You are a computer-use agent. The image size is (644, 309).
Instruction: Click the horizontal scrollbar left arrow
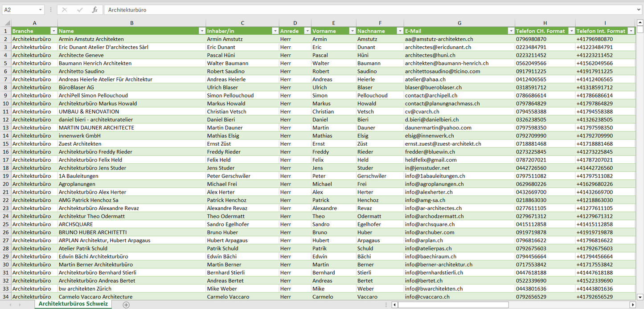click(x=394, y=305)
